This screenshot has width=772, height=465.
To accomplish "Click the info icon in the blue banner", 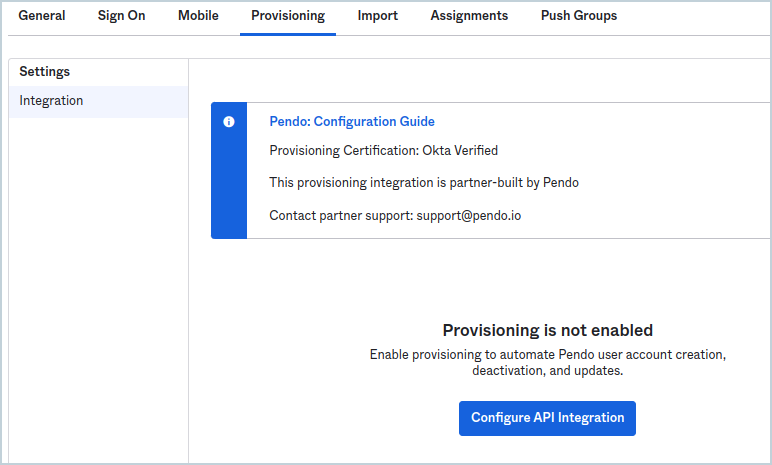I will 228,122.
